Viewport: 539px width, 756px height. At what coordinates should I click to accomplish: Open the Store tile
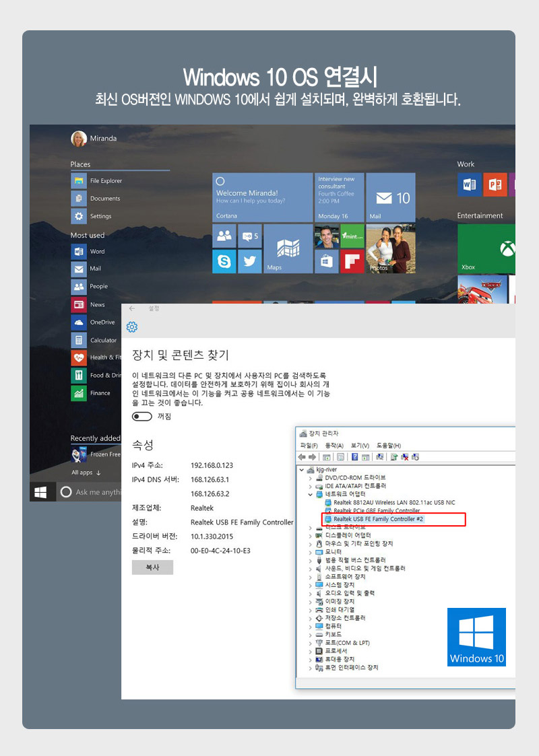[327, 261]
